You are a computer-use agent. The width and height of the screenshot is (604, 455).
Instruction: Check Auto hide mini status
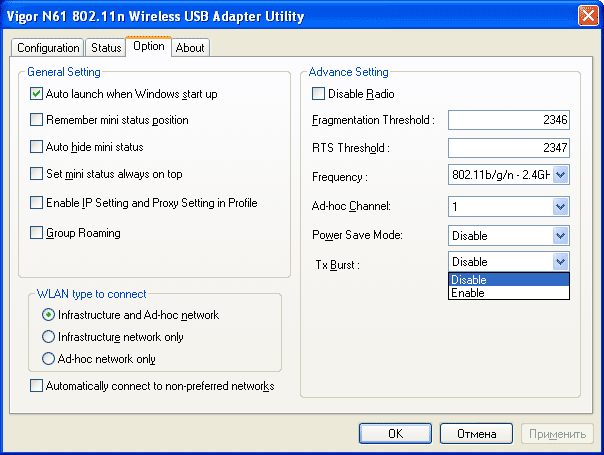(x=36, y=147)
